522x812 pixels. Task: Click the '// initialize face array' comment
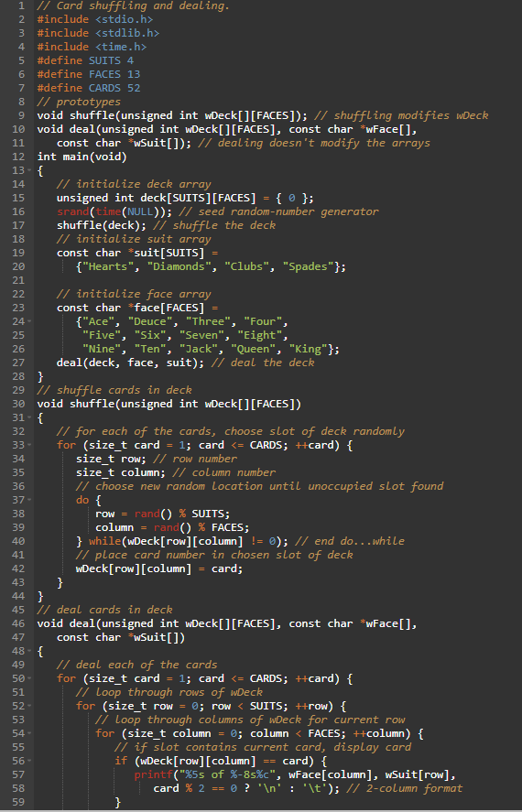click(134, 294)
